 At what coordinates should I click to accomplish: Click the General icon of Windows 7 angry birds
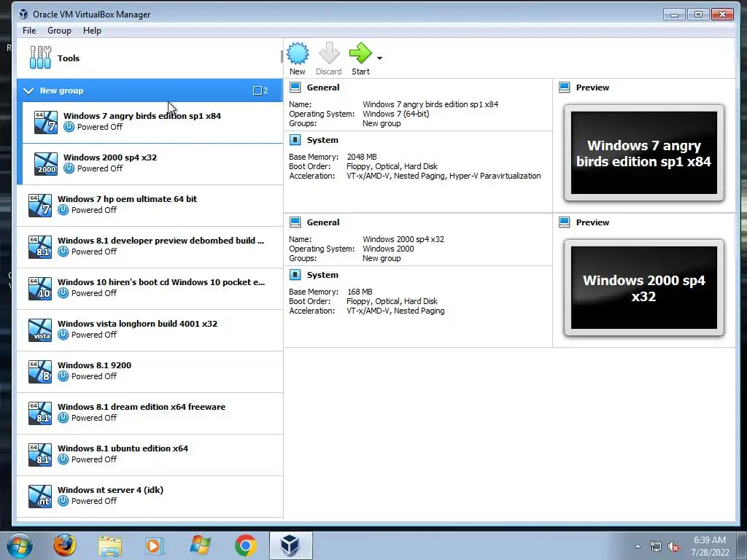click(x=295, y=87)
